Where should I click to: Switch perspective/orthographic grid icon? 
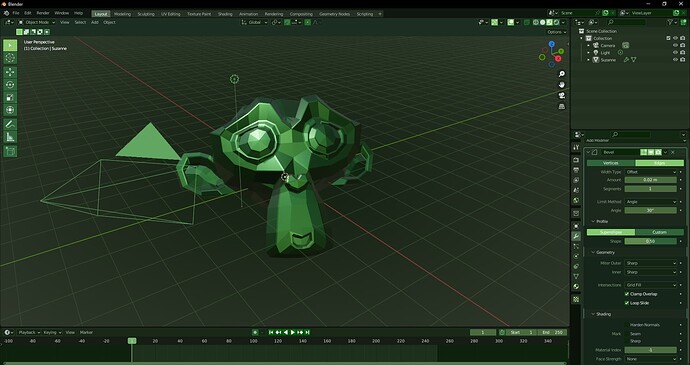pos(562,107)
